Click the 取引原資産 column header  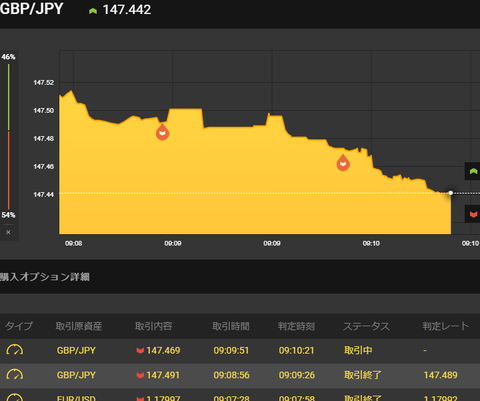[x=79, y=326]
